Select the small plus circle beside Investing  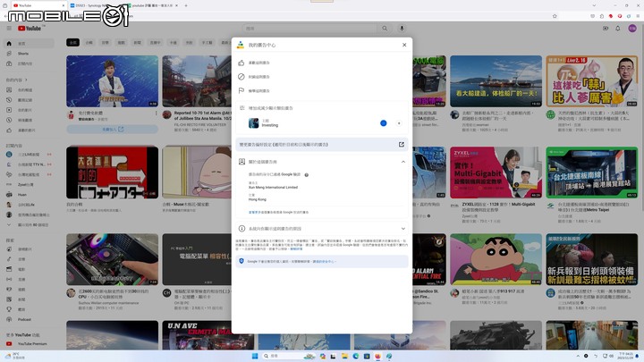398,123
